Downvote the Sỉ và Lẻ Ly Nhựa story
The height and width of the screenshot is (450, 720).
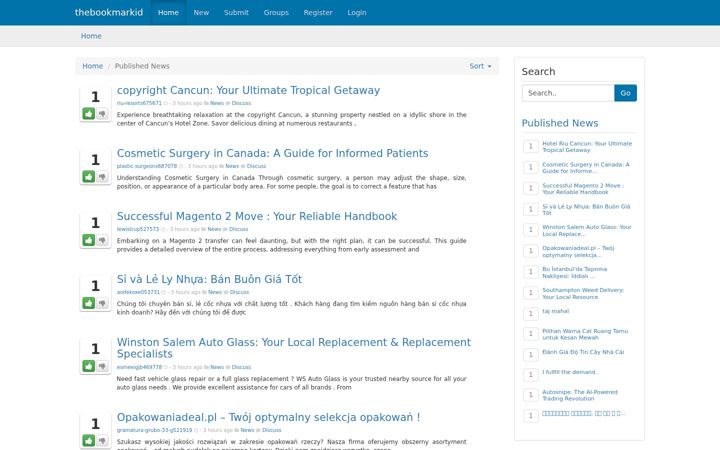102,303
